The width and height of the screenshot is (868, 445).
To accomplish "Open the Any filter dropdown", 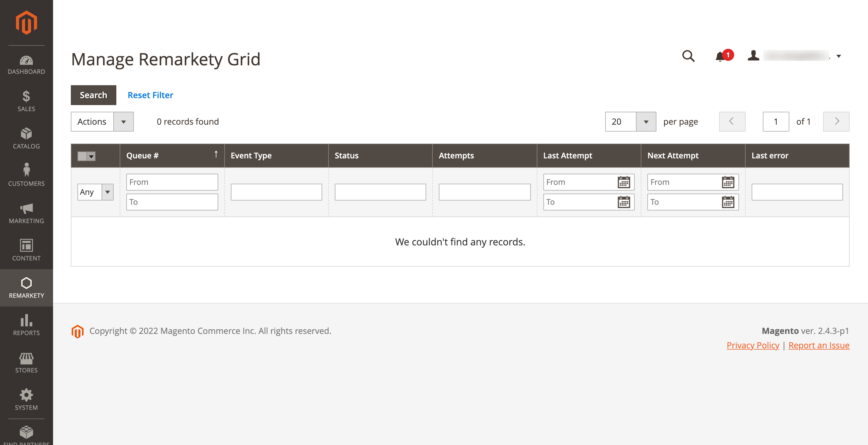I will click(95, 192).
